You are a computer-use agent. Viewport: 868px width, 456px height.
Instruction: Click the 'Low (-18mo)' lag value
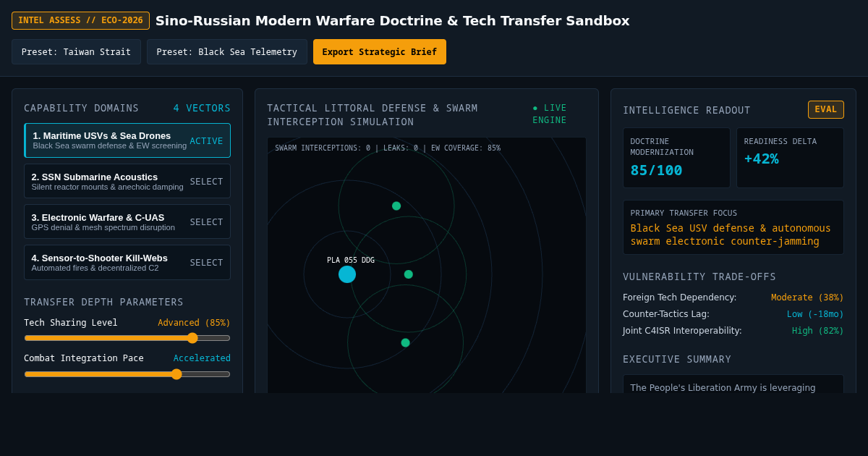(815, 314)
